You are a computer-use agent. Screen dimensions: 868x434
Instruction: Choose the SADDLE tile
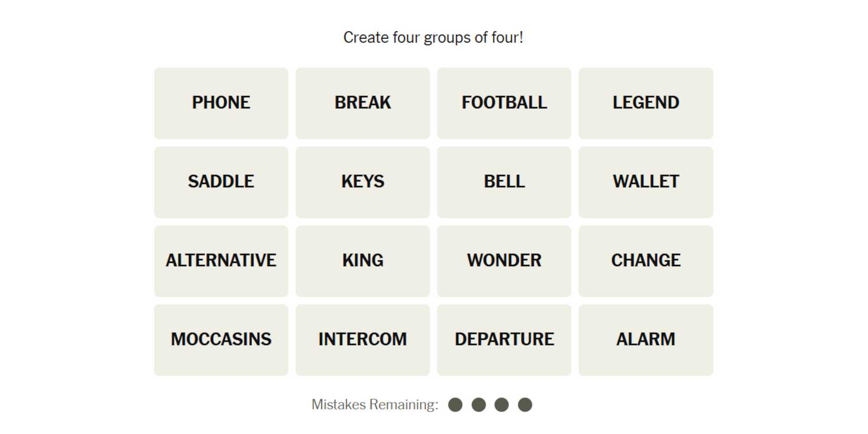point(221,182)
